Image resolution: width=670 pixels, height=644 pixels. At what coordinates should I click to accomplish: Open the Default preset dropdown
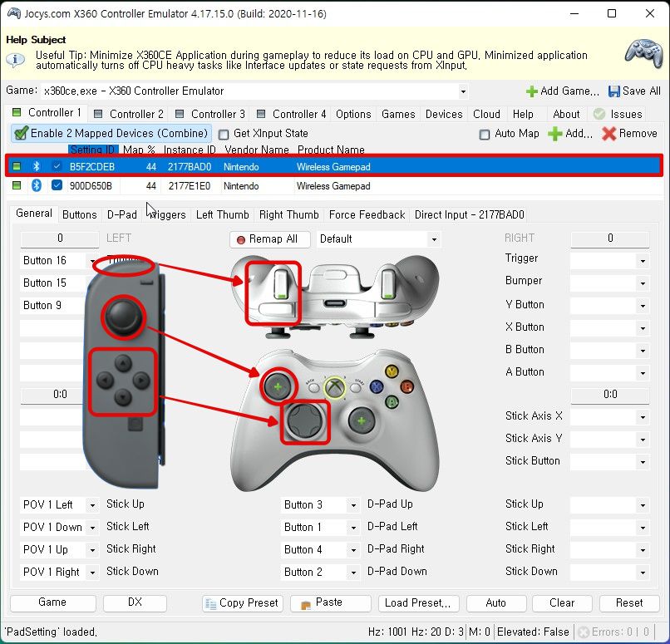pyautogui.click(x=434, y=239)
